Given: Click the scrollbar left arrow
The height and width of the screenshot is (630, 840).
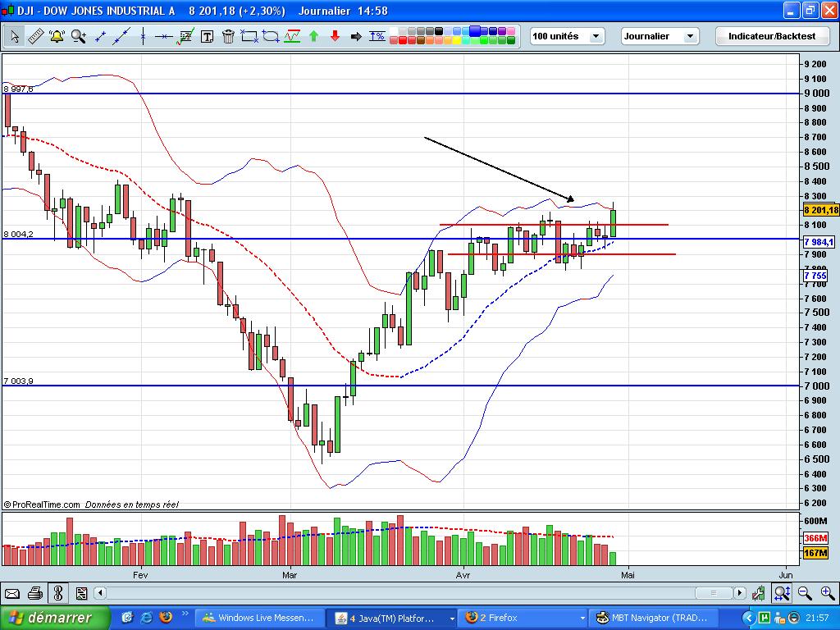Looking at the screenshot, I should point(100,593).
